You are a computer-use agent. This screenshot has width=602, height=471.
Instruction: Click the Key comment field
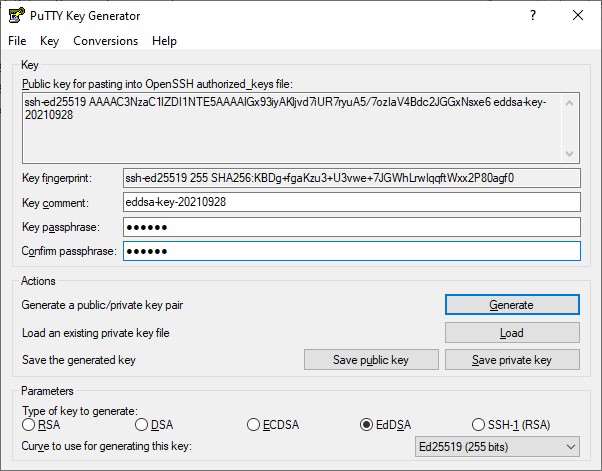[x=352, y=202]
